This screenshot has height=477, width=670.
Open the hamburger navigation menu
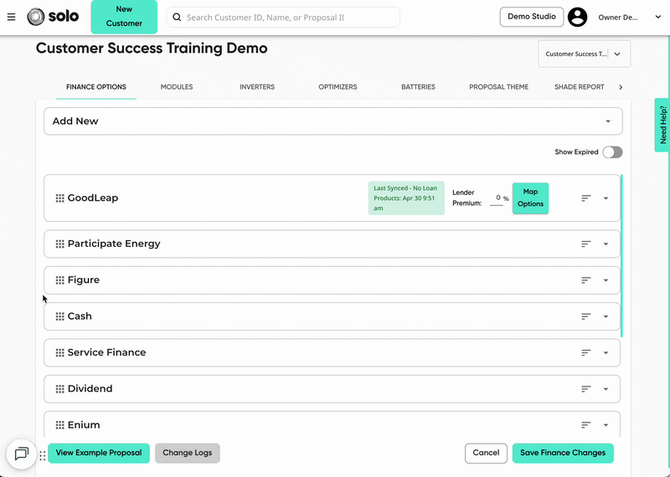(x=12, y=17)
